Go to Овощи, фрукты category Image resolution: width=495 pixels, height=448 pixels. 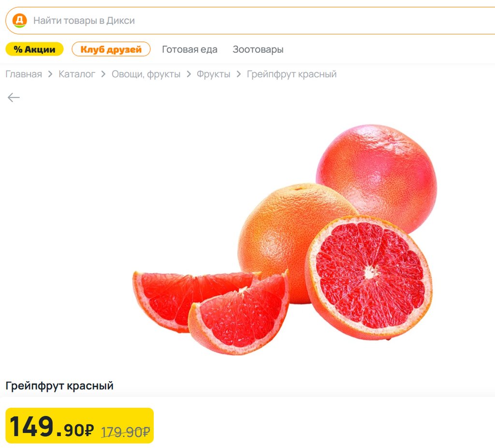coord(146,74)
